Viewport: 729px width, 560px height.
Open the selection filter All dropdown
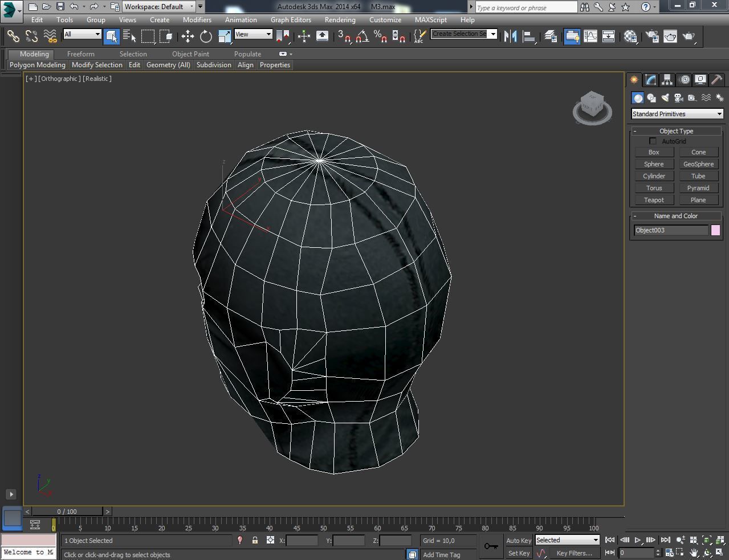point(82,34)
